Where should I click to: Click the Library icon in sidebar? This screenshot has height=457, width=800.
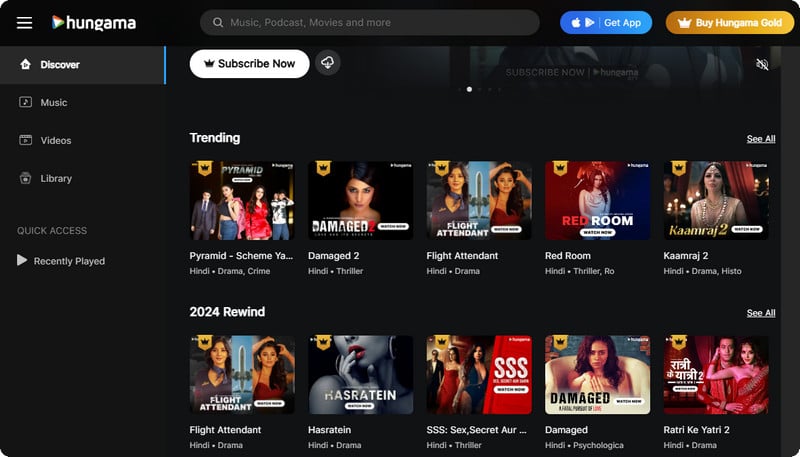26,178
